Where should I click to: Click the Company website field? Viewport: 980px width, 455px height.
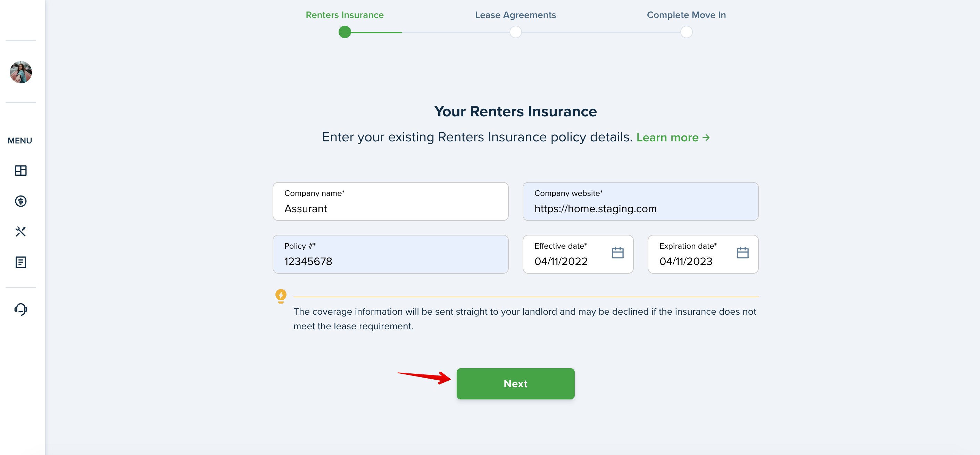click(640, 201)
